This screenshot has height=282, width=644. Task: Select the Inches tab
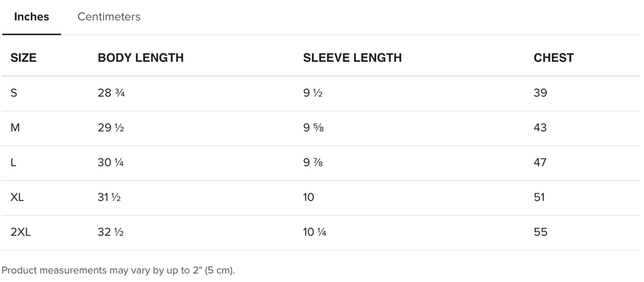point(31,17)
